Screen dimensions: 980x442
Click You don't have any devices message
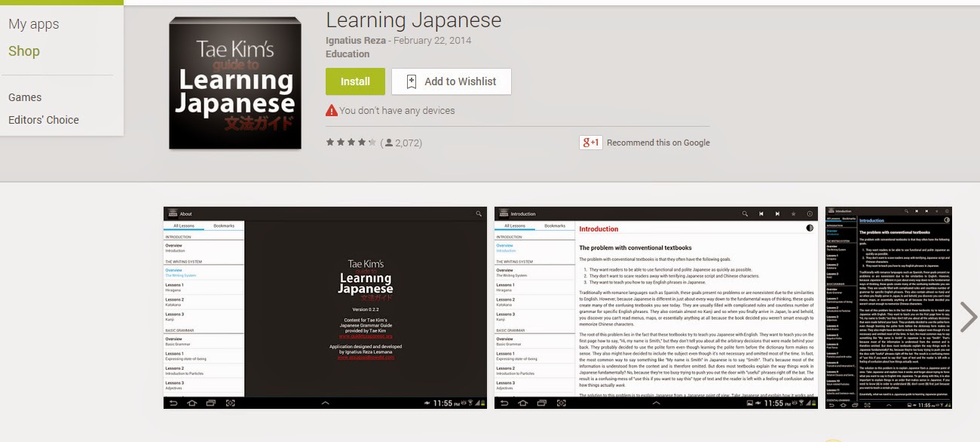[397, 111]
